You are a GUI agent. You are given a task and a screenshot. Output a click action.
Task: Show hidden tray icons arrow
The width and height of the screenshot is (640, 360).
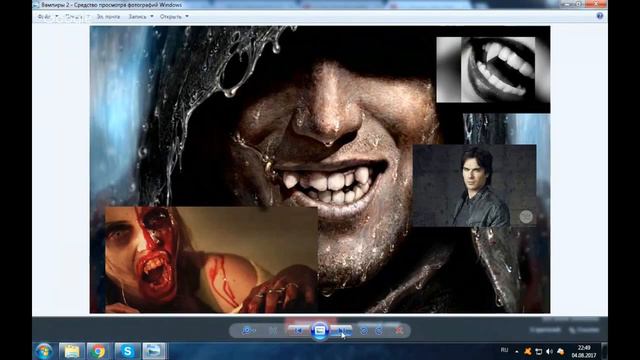pos(517,351)
